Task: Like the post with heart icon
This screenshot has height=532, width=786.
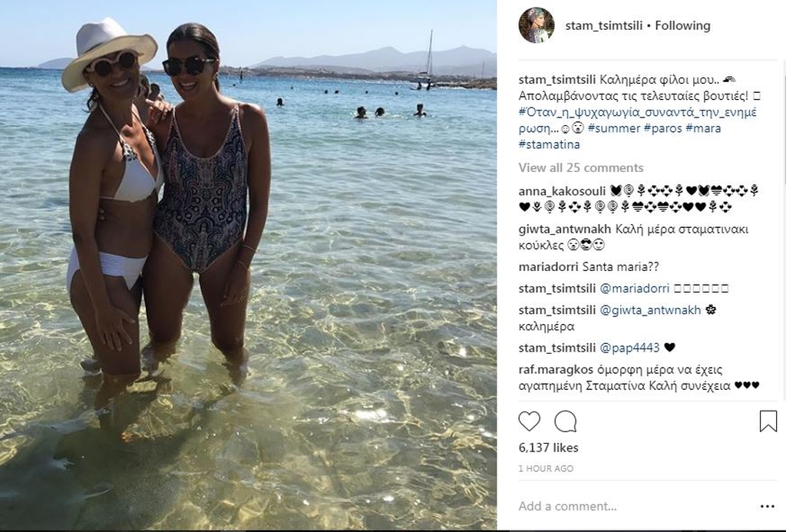Action: 529,421
